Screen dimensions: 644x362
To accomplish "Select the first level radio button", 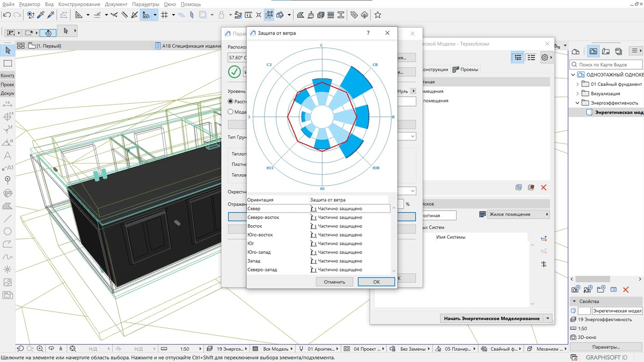I will click(x=231, y=101).
